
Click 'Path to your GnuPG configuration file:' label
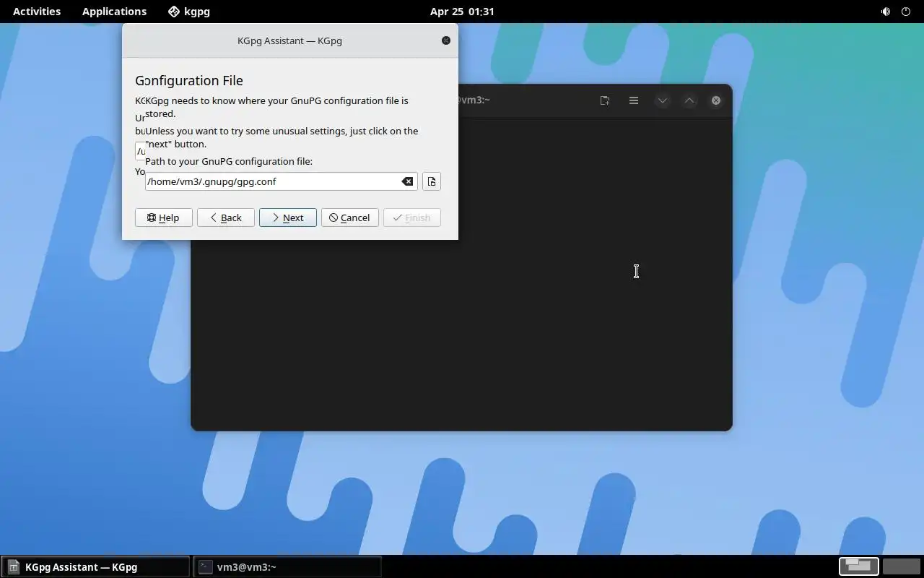point(229,161)
